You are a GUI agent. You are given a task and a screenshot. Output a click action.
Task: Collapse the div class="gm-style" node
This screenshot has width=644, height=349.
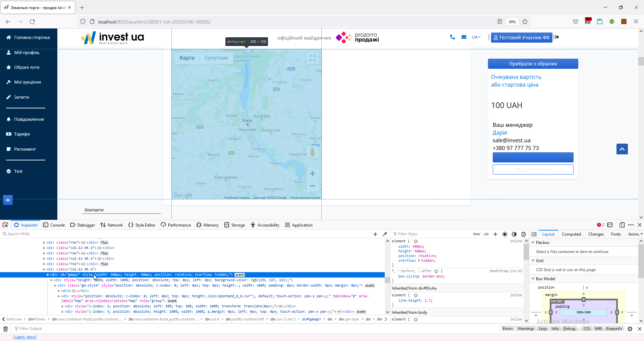click(55, 286)
